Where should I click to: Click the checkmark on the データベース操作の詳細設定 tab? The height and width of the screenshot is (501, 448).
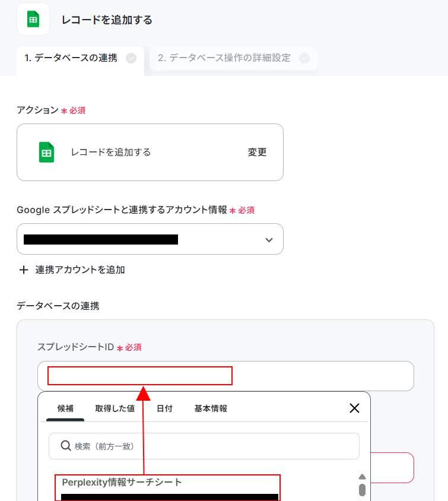[304, 58]
